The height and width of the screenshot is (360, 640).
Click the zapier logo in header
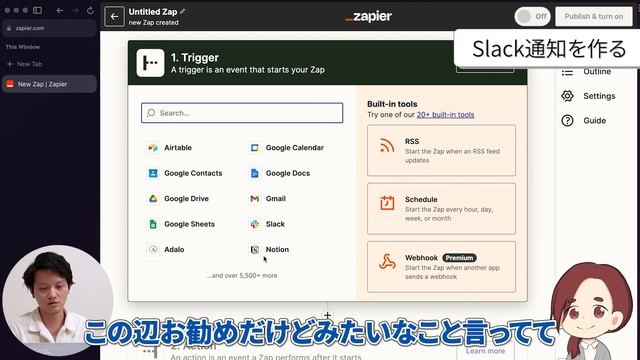tap(368, 16)
